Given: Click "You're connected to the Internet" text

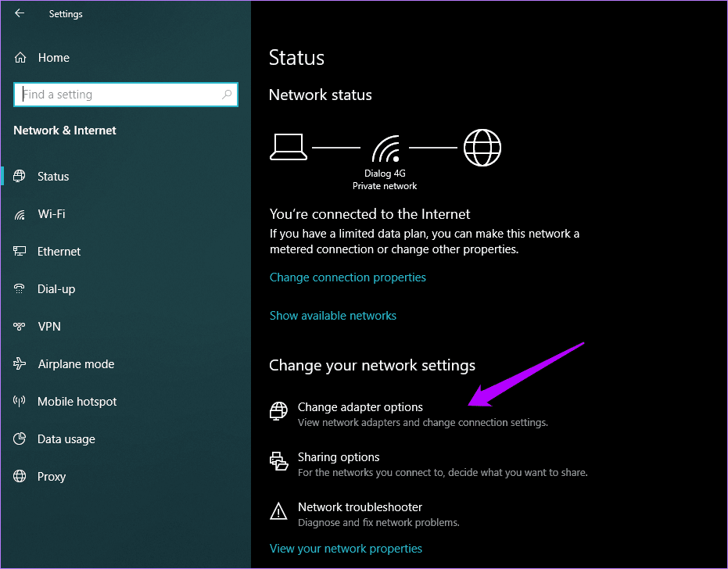Looking at the screenshot, I should (x=370, y=214).
